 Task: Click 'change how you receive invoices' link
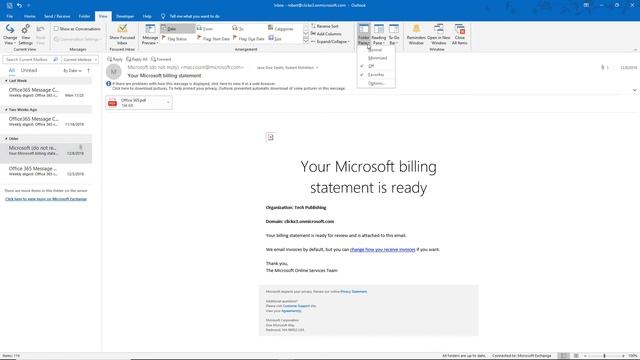click(x=382, y=249)
